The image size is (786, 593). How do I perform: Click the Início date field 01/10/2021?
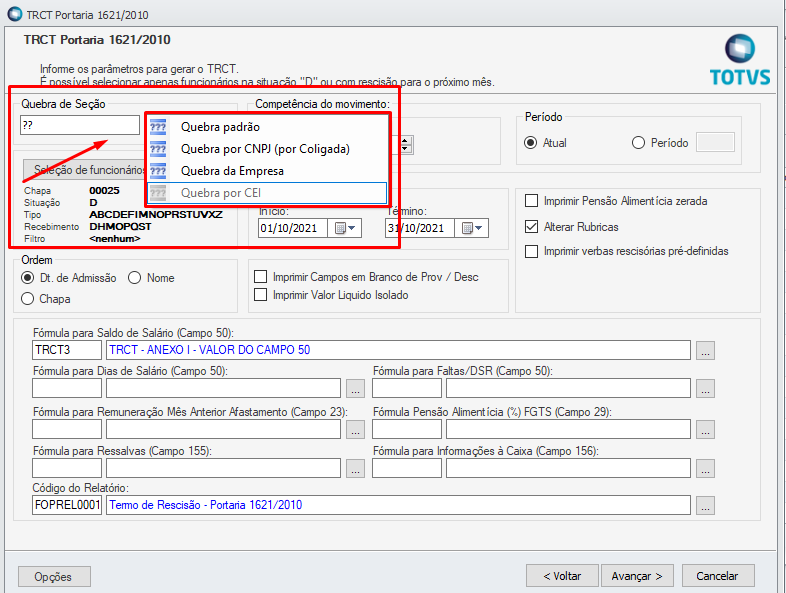(x=293, y=228)
